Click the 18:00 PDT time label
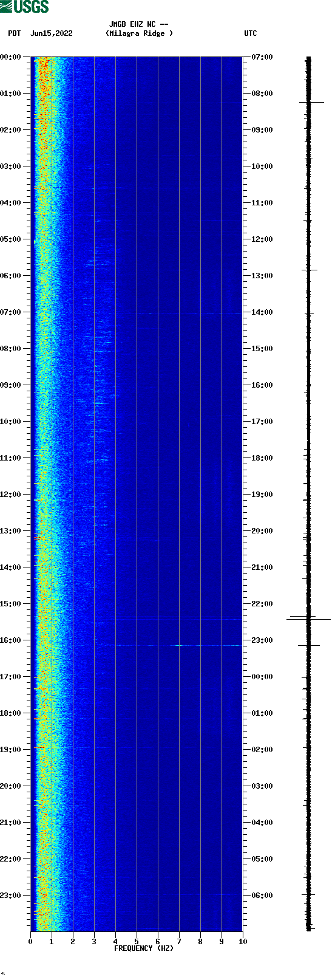Screen dimensions: 335x980 pos(11,713)
